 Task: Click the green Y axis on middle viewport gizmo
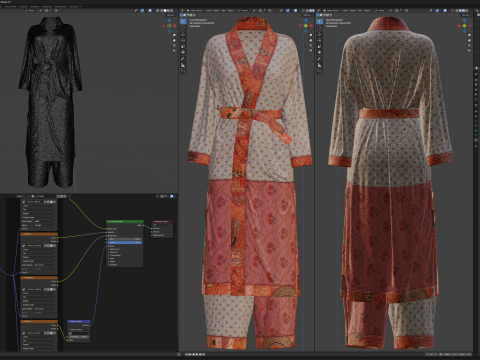tap(306, 26)
